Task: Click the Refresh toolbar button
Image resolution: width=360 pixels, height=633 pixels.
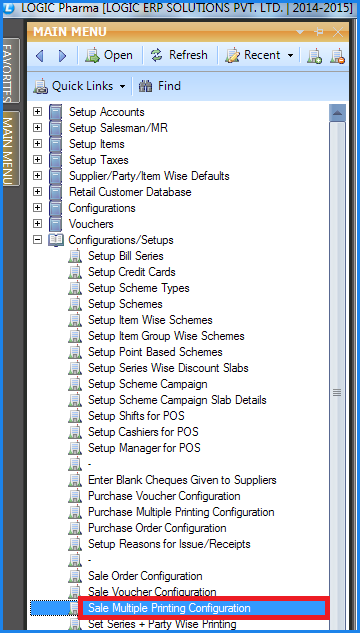Action: 179,55
